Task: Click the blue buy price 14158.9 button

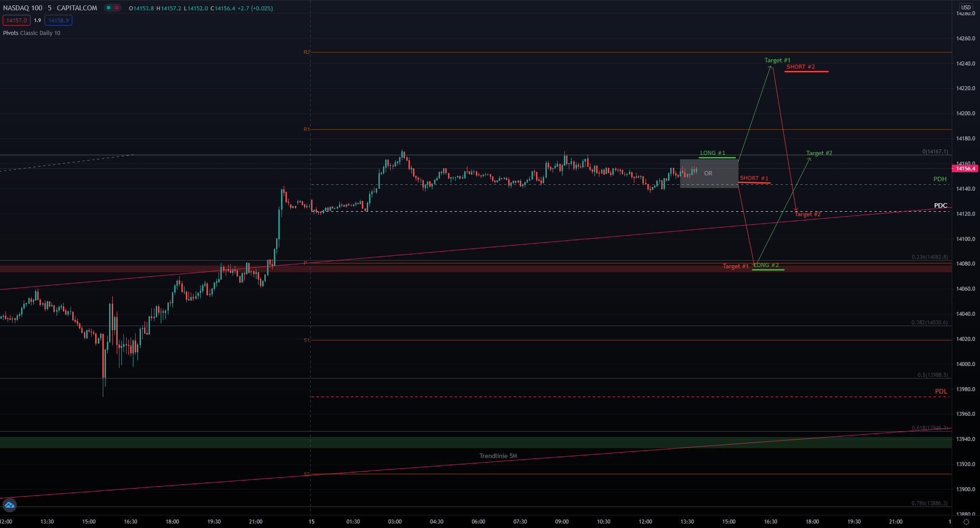Action: (x=58, y=20)
